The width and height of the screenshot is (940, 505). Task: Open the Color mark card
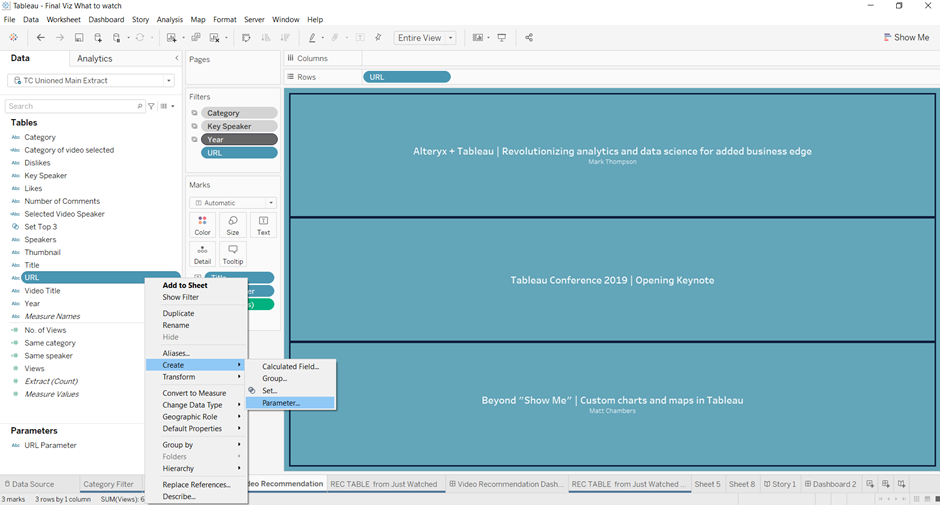[x=202, y=225]
